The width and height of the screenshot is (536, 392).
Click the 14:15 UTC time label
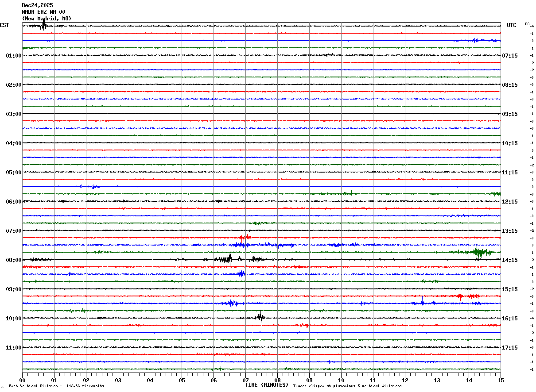point(509,260)
